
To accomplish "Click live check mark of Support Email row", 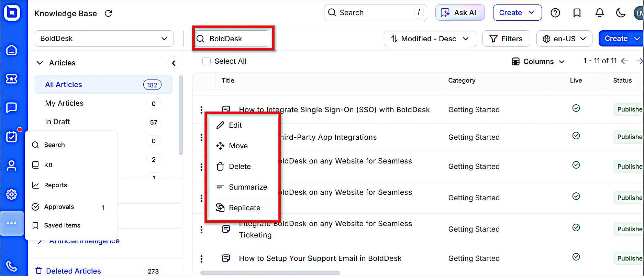I will [x=576, y=257].
